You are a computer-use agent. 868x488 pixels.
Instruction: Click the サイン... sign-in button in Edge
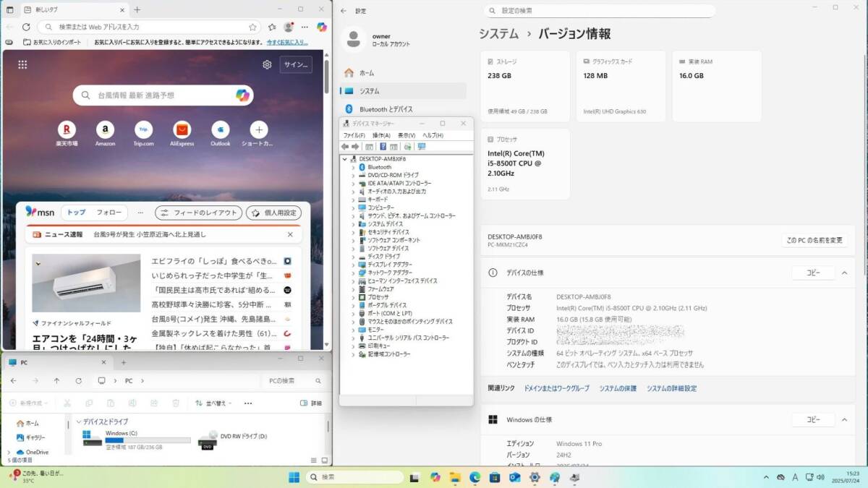click(x=296, y=64)
